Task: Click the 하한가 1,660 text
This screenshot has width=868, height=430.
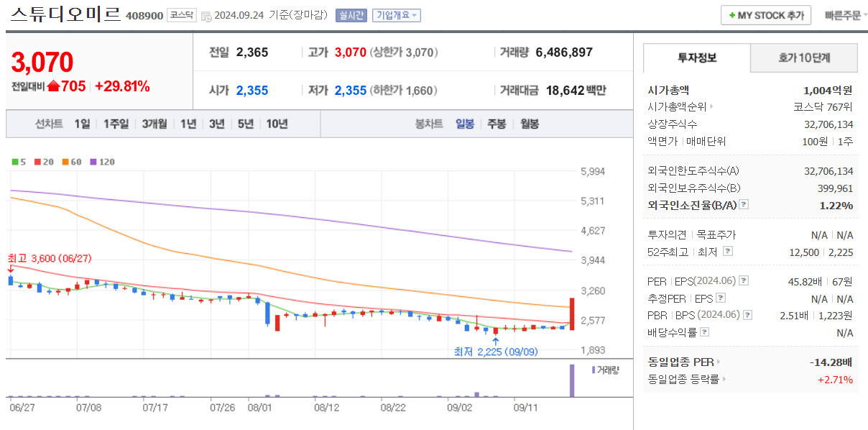Action: pos(404,91)
